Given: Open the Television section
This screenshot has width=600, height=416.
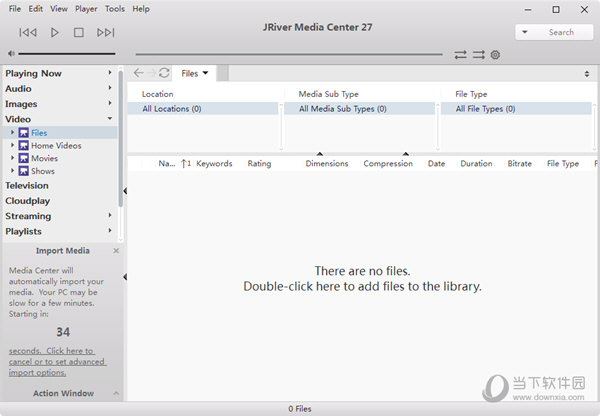Looking at the screenshot, I should [27, 186].
